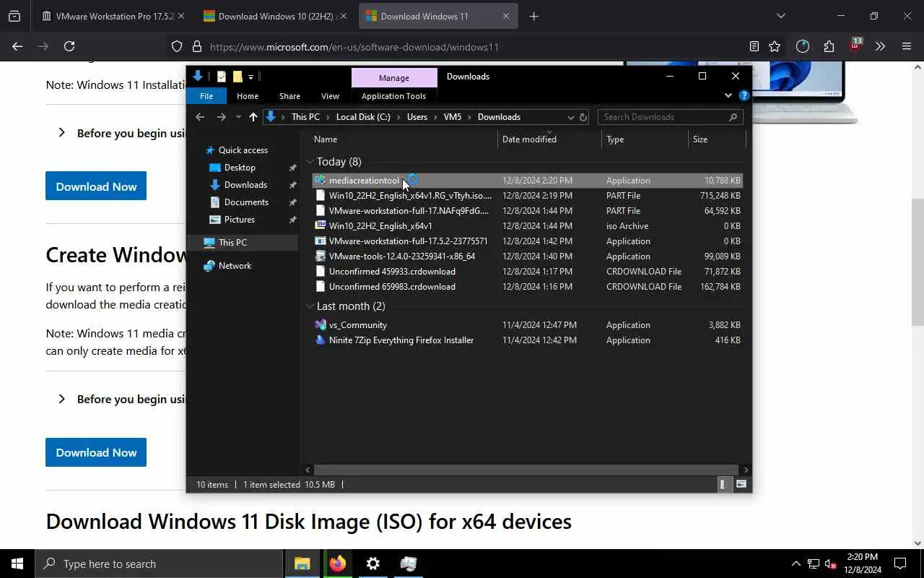Open recent locations dropdown arrow

(238, 117)
